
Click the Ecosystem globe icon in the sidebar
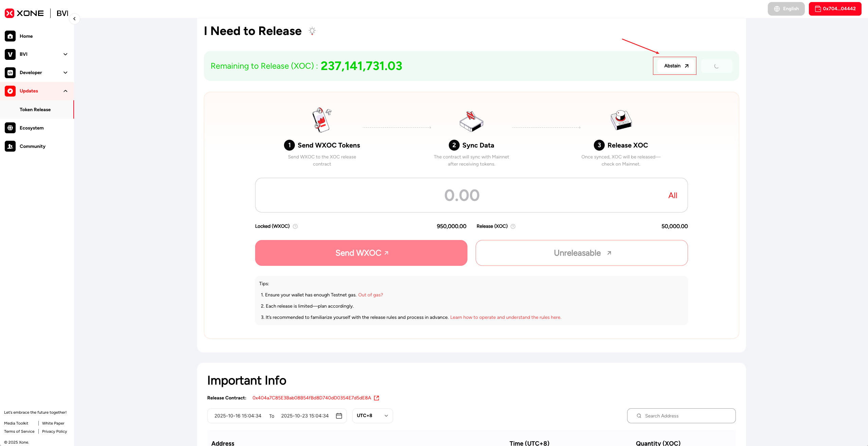[10, 128]
